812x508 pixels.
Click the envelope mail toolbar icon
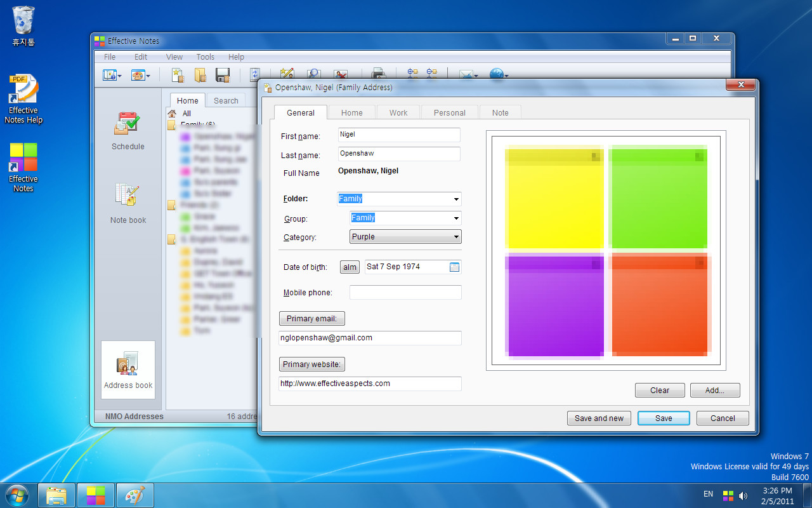(467, 74)
